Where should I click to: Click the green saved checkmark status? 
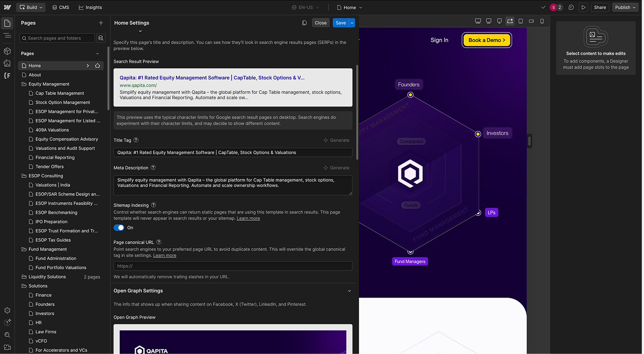click(543, 7)
